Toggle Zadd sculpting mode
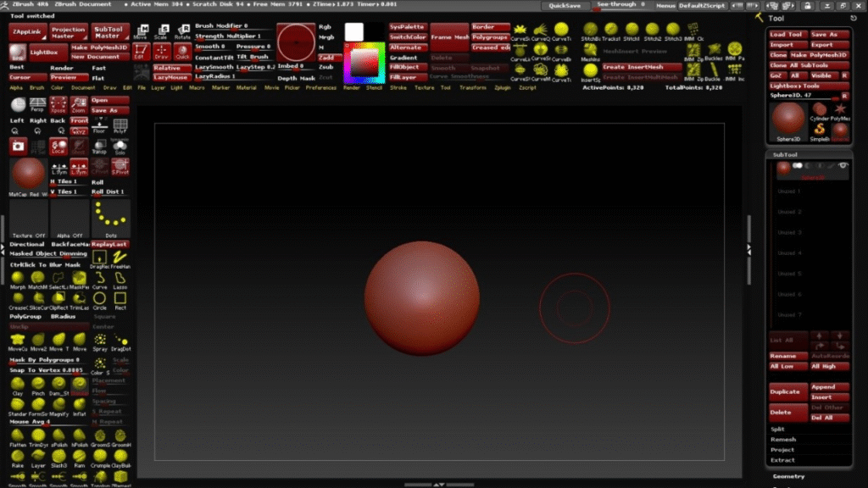The image size is (868, 488). click(325, 56)
